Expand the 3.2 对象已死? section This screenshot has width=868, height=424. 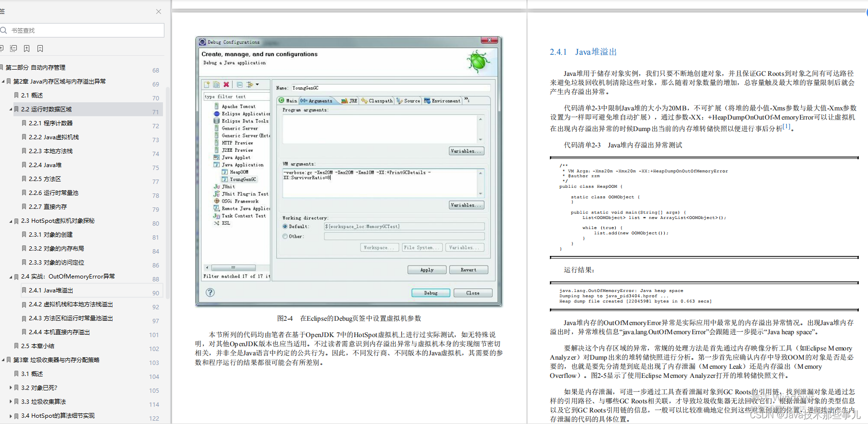click(11, 388)
